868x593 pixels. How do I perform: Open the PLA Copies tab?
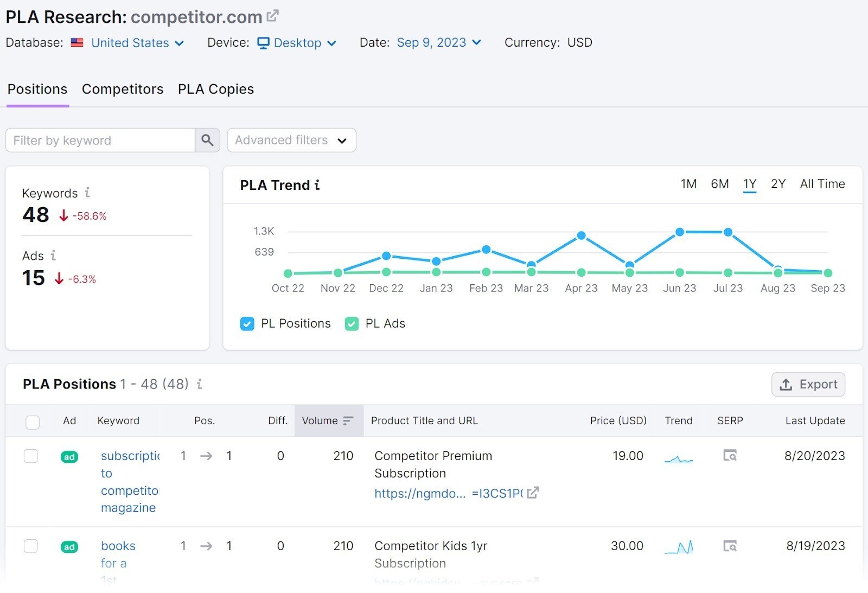pyautogui.click(x=215, y=90)
